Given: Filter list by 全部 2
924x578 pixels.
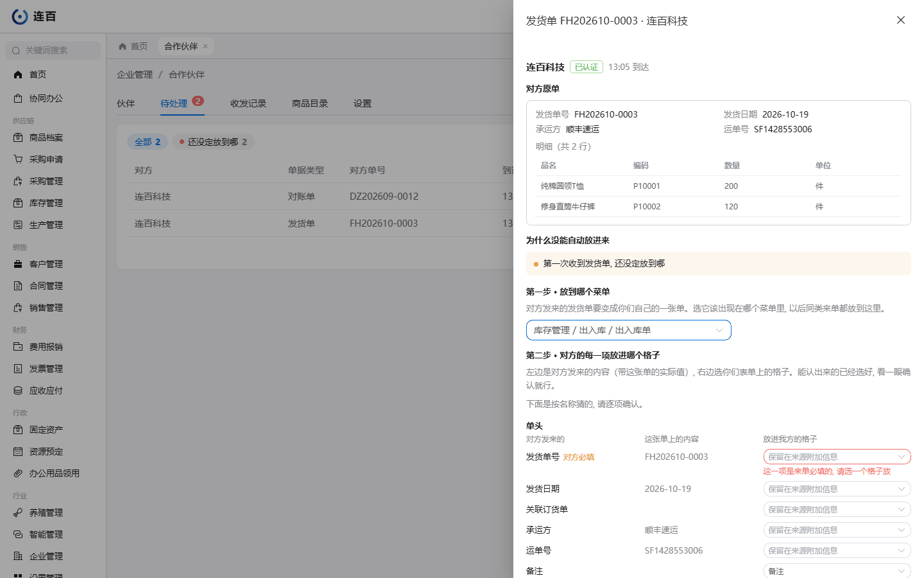Looking at the screenshot, I should pos(148,142).
